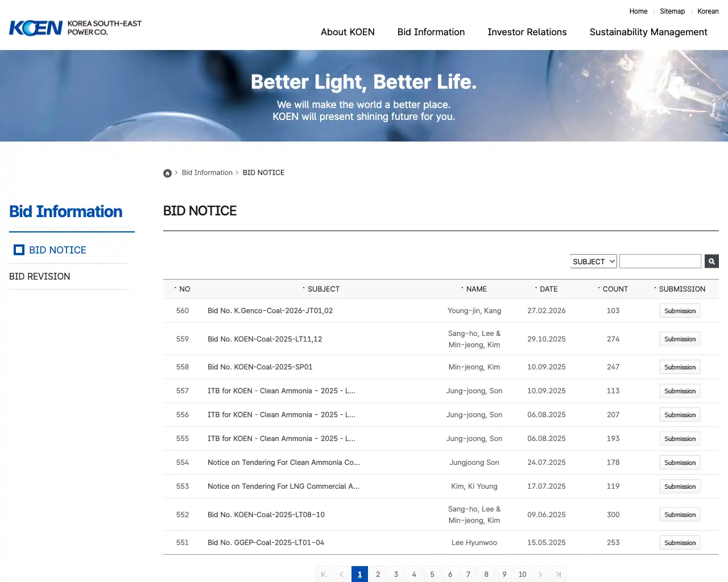Jump to last page using the double-arrow icon
Screen dimensions: 728x582
coord(559,574)
